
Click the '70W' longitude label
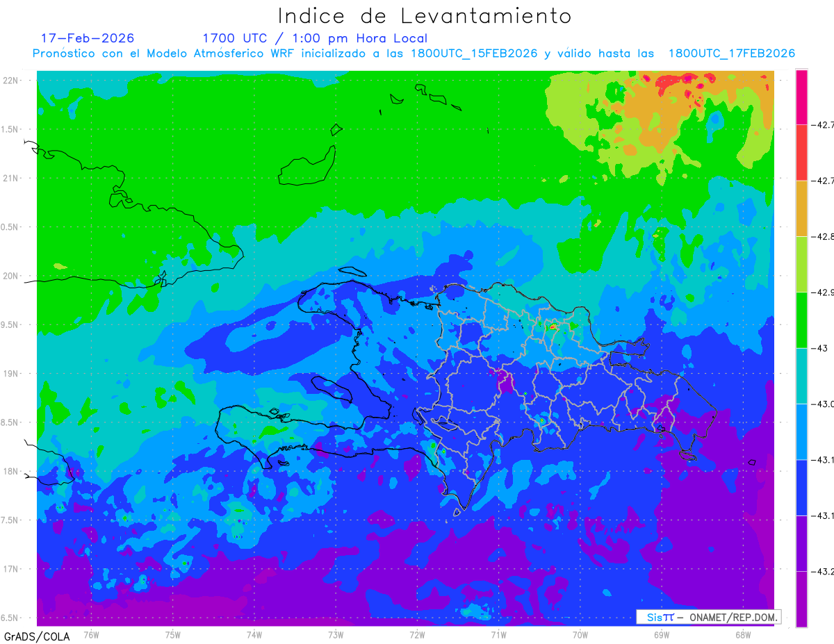[580, 635]
